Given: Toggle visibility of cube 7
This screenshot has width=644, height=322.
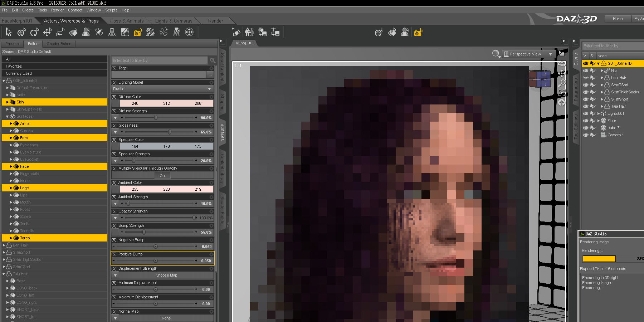Looking at the screenshot, I should pyautogui.click(x=586, y=128).
